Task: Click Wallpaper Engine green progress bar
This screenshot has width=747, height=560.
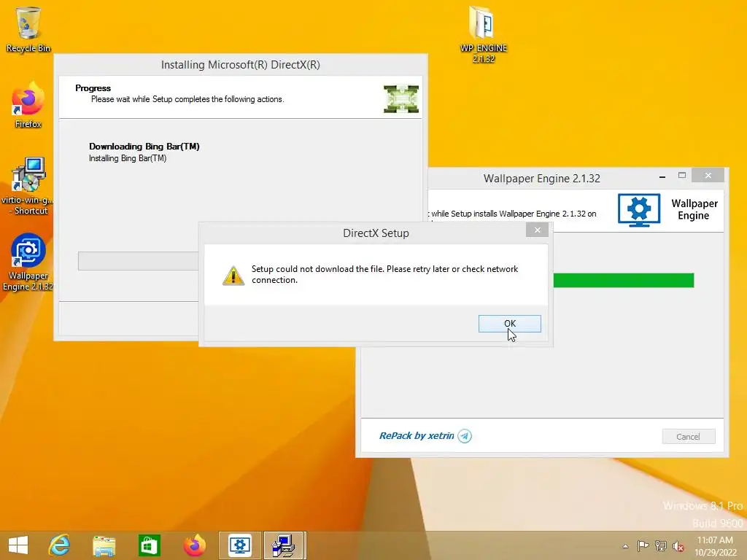Action: pos(623,280)
